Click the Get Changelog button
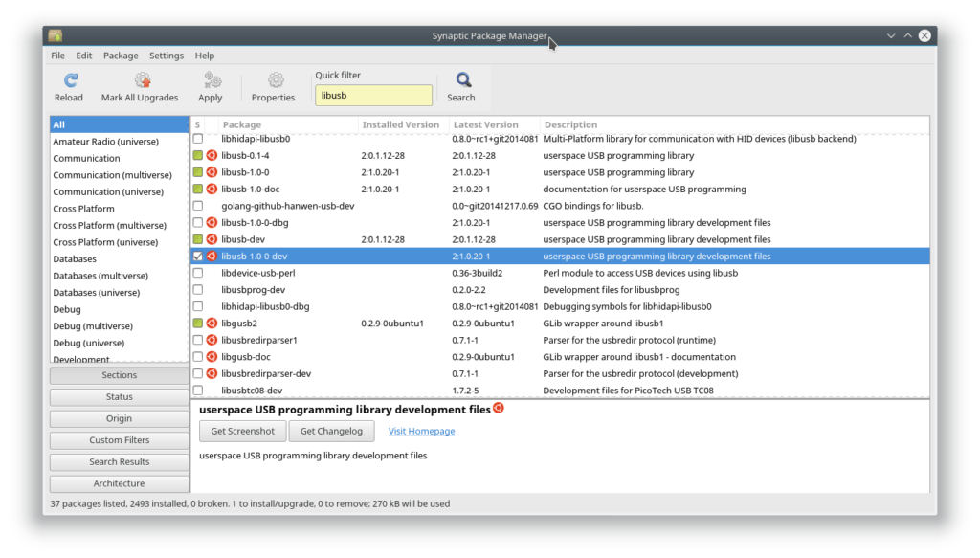Viewport: 980px width, 558px height. coord(331,431)
